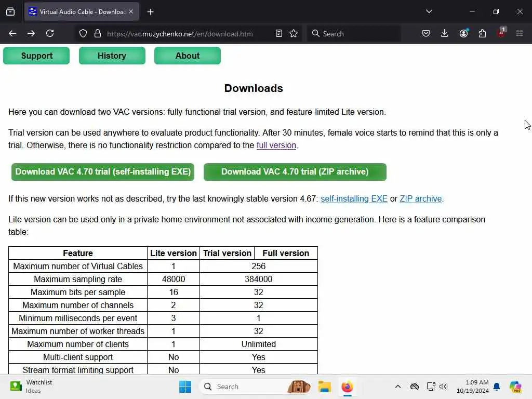Toggle reader view icon
This screenshot has width=532, height=399.
coord(279,33)
